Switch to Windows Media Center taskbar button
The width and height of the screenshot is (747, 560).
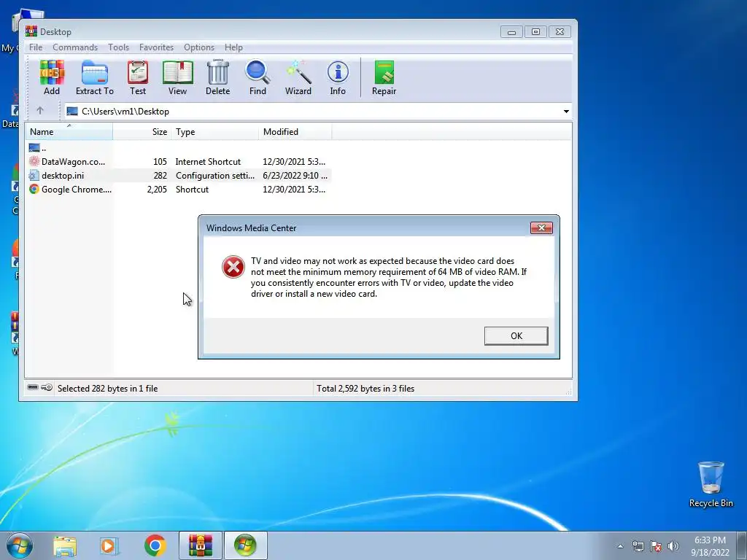(245, 545)
